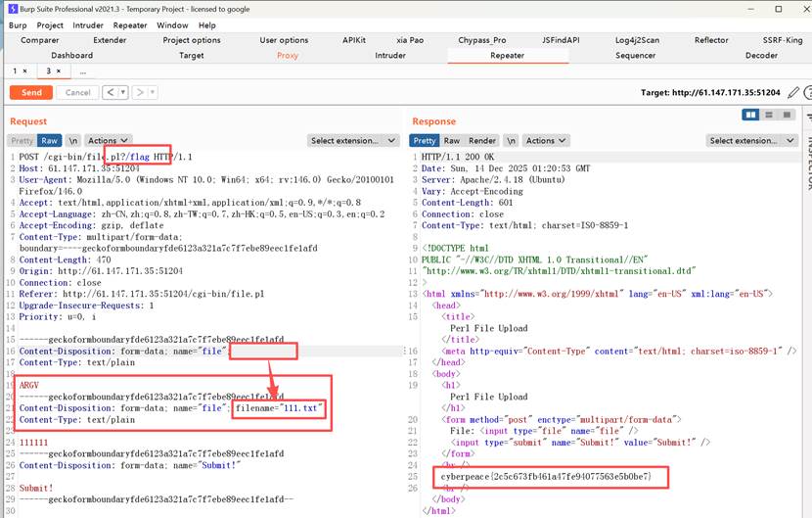Open the Project options tab
812x518 pixels.
point(192,40)
